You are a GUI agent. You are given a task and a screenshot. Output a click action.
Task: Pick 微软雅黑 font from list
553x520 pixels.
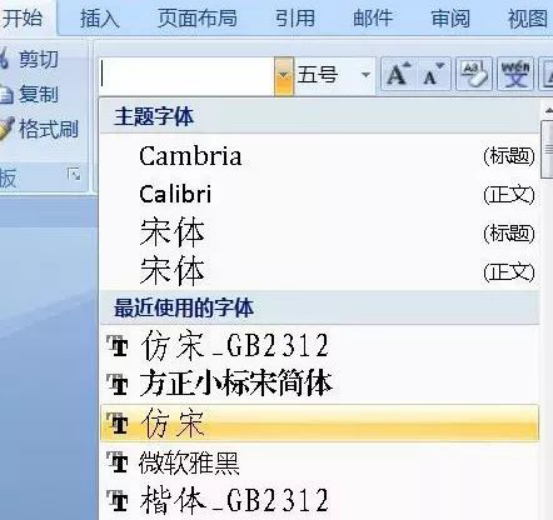[x=320, y=462]
